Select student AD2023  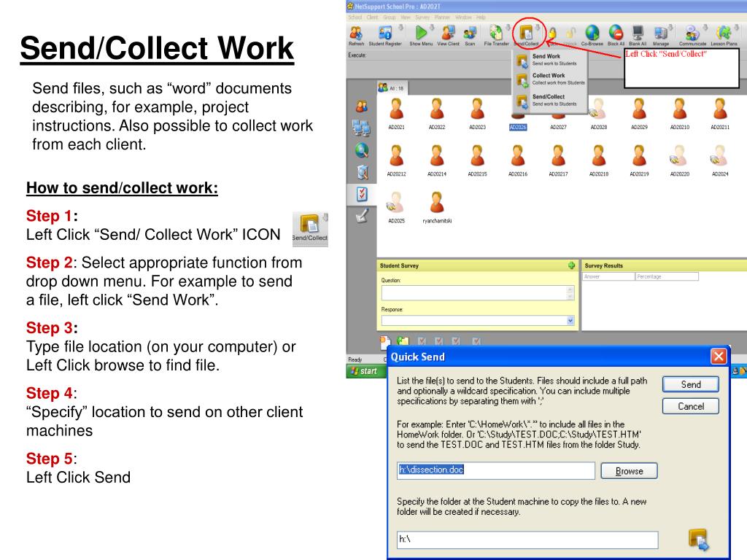pyautogui.click(x=477, y=113)
